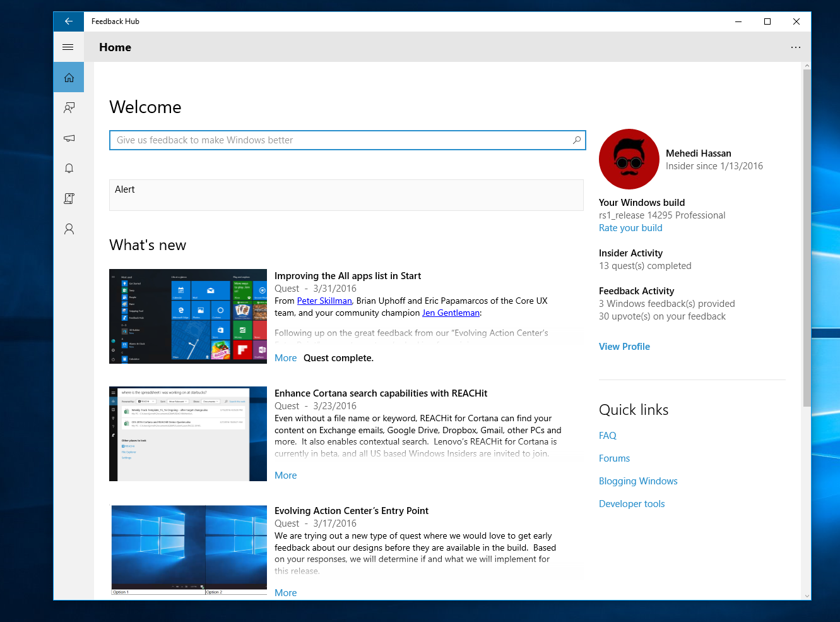Click More under Enhance Cortana search article

(285, 475)
